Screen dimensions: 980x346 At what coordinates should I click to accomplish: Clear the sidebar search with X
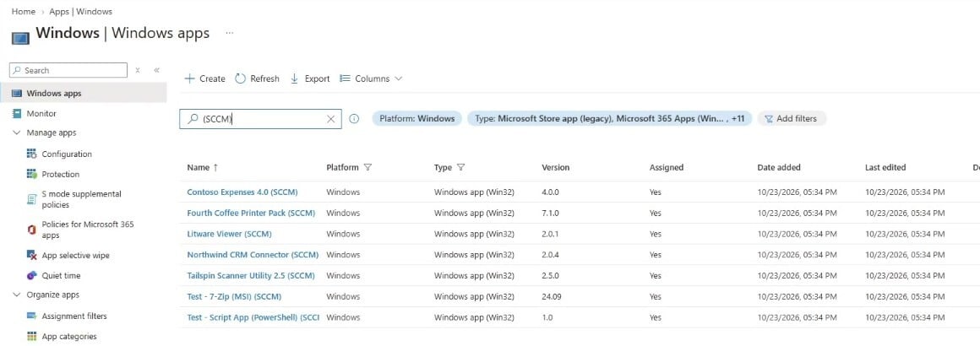[138, 71]
